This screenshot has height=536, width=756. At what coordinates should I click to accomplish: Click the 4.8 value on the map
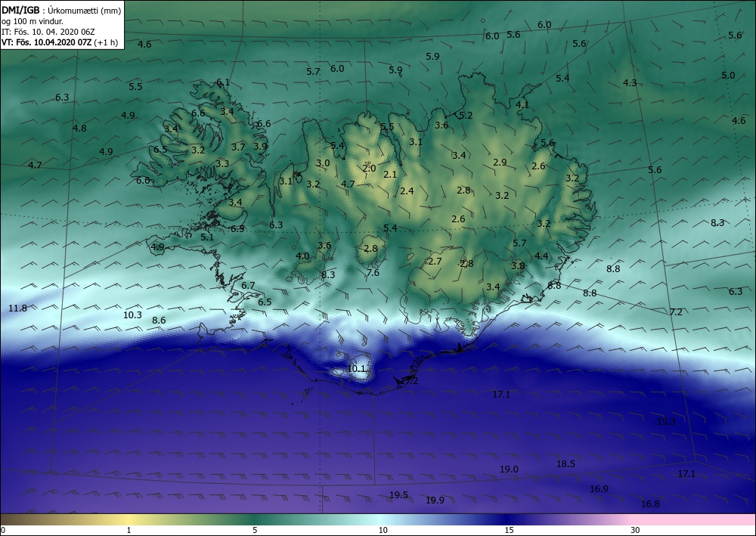[79, 129]
